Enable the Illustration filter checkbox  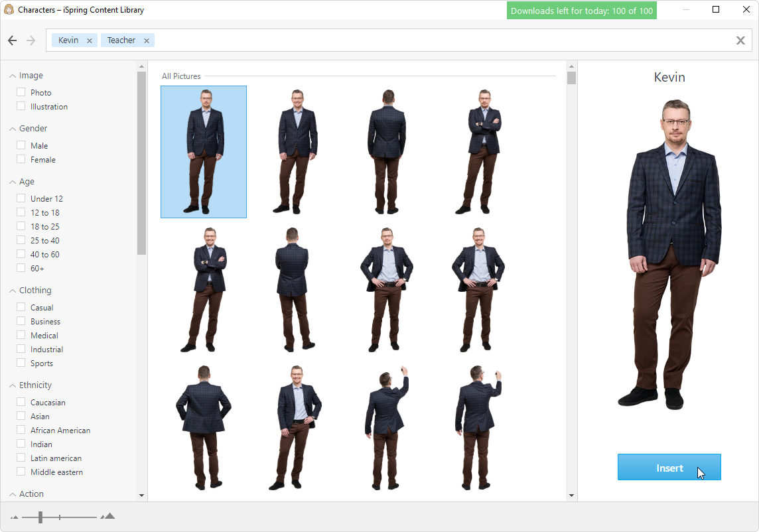(21, 106)
